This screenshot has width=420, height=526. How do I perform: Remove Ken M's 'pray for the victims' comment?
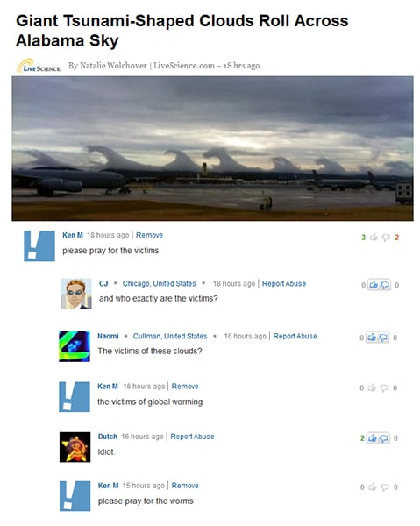pos(149,235)
